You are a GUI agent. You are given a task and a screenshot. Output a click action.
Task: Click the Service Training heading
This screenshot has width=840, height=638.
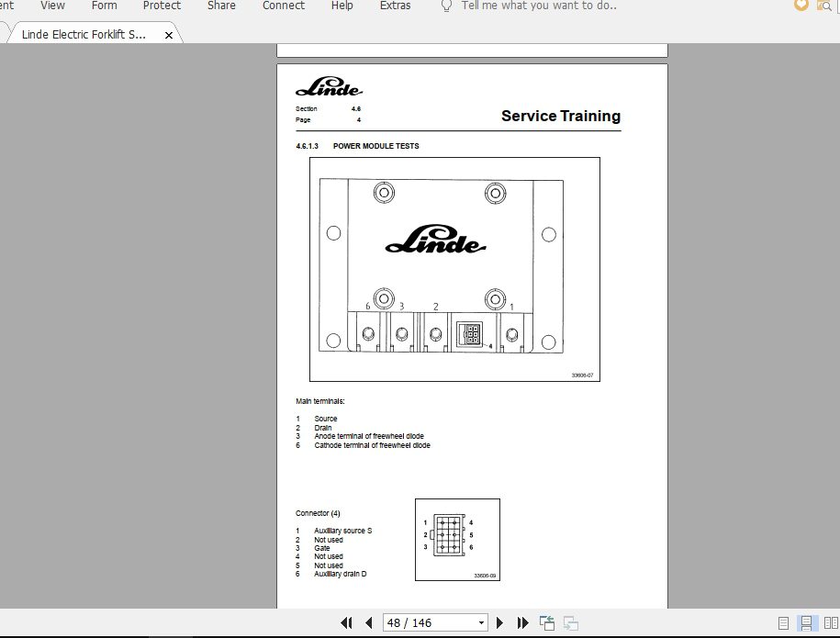pyautogui.click(x=561, y=116)
